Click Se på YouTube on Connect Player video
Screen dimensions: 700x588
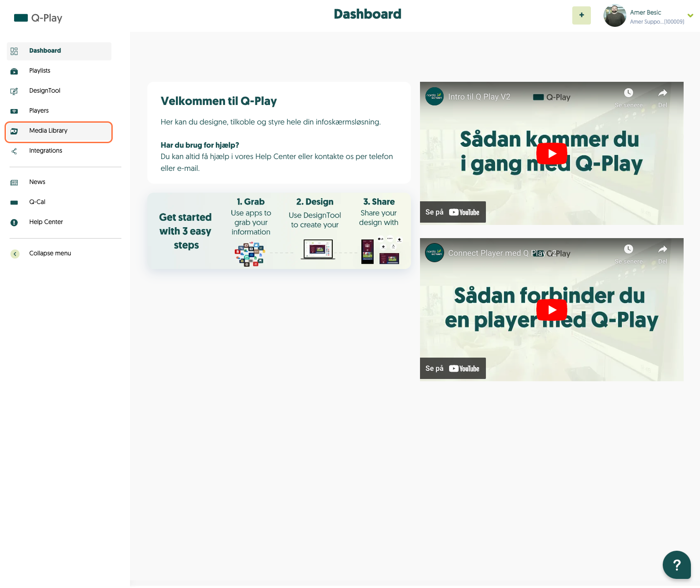pyautogui.click(x=453, y=369)
